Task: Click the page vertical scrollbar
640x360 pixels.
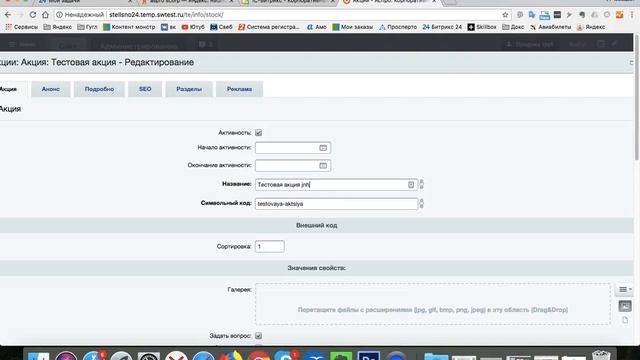Action: 637,98
